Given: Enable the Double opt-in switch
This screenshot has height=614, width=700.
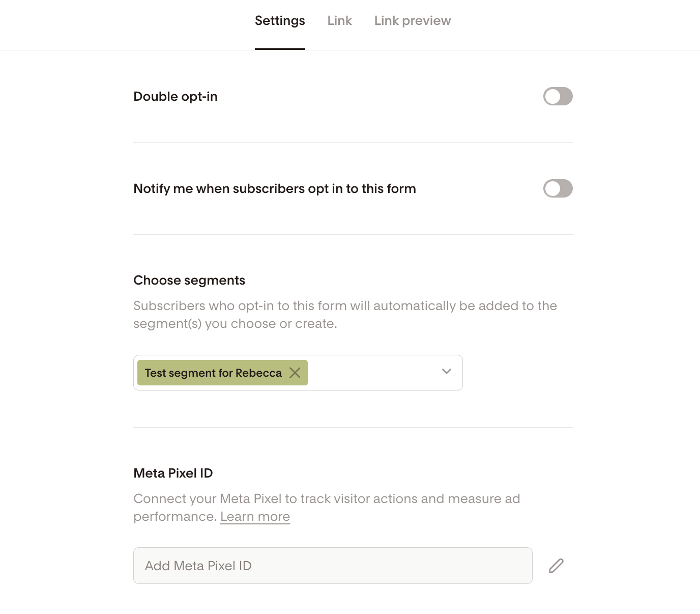Looking at the screenshot, I should tap(558, 96).
